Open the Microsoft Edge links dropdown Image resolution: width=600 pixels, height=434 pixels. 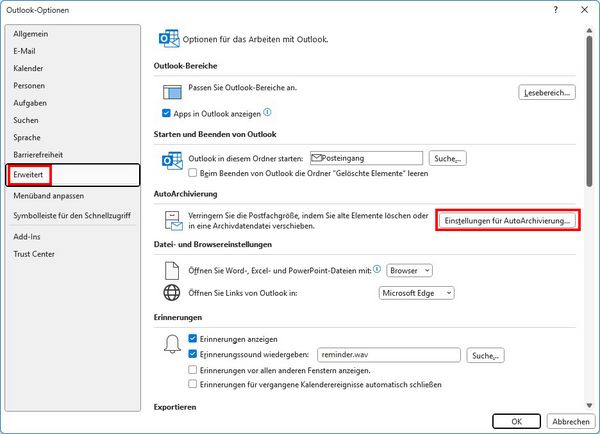point(416,293)
